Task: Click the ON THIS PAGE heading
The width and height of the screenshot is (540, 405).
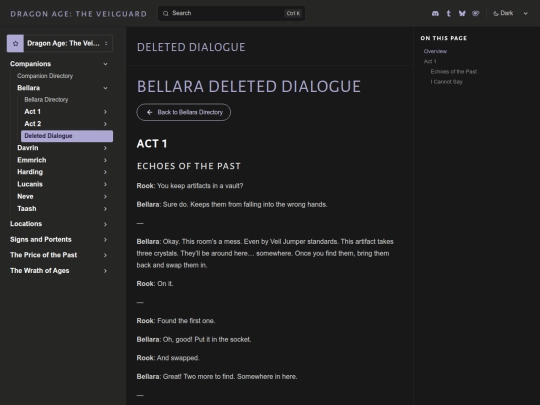Action: [444, 38]
